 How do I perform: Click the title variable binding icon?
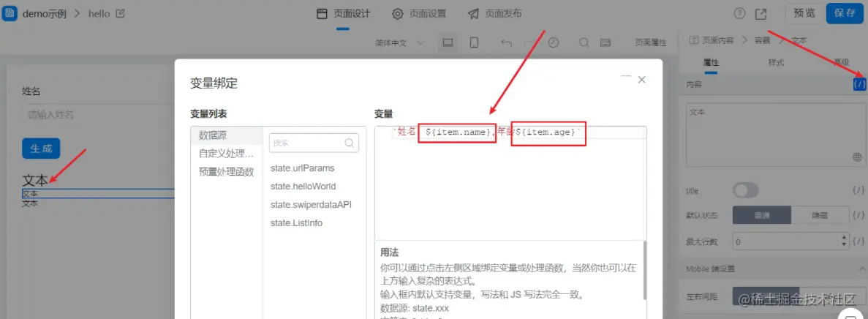click(x=858, y=190)
